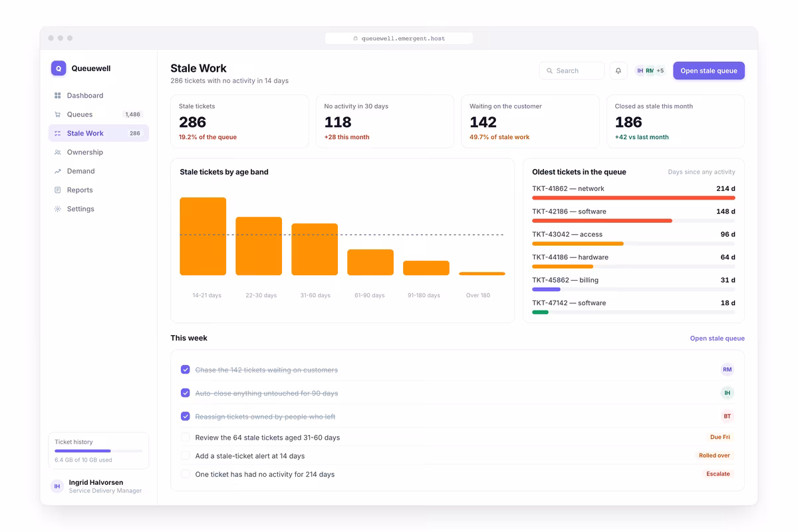The height and width of the screenshot is (532, 798).
Task: Click the Ownership people icon
Action: point(58,152)
